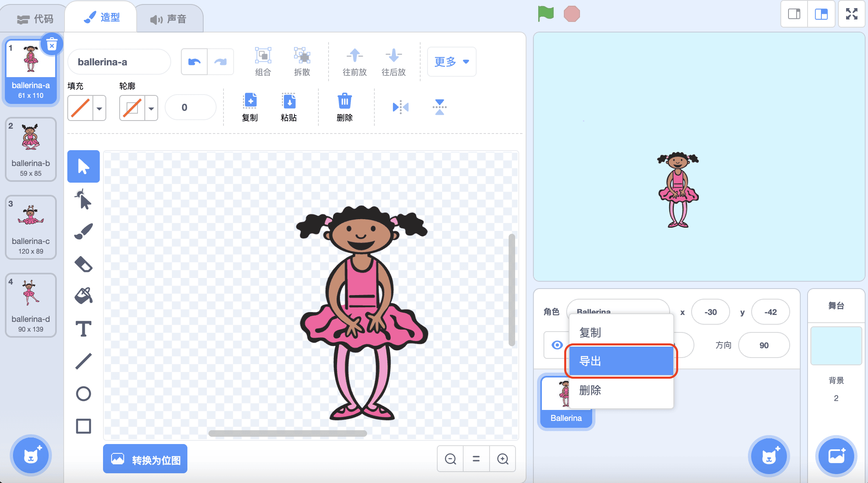
Task: Open the fill color dropdown
Action: 99,108
